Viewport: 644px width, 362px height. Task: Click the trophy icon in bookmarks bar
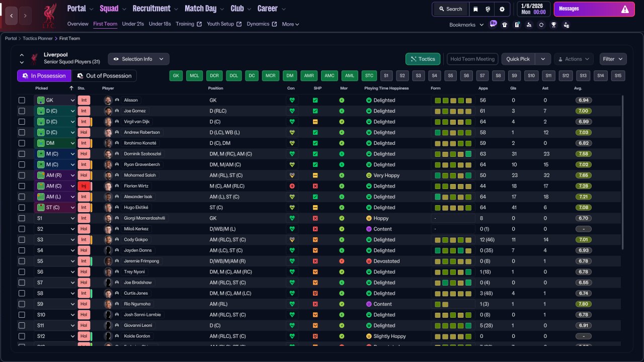tap(553, 25)
